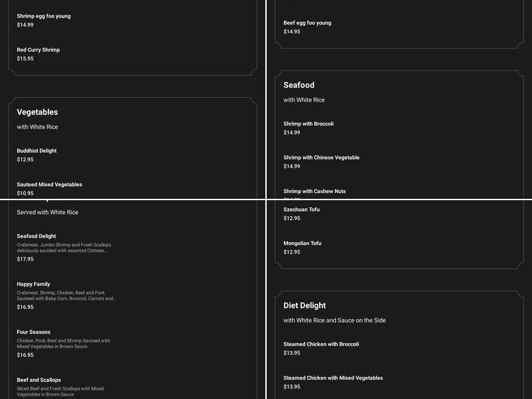
Task: Select Shrimp with Cashew Nuts
Action: pyautogui.click(x=315, y=192)
